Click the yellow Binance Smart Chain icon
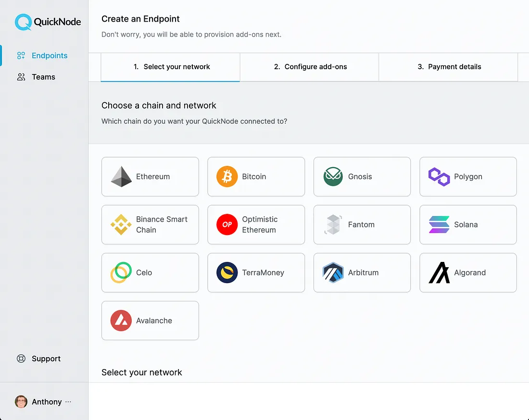The image size is (529, 420). click(x=121, y=225)
